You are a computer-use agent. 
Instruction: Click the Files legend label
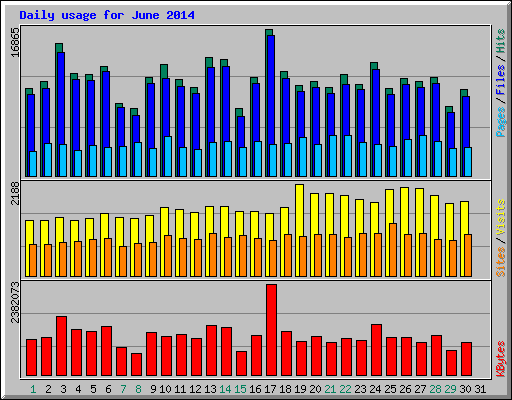click(x=500, y=79)
